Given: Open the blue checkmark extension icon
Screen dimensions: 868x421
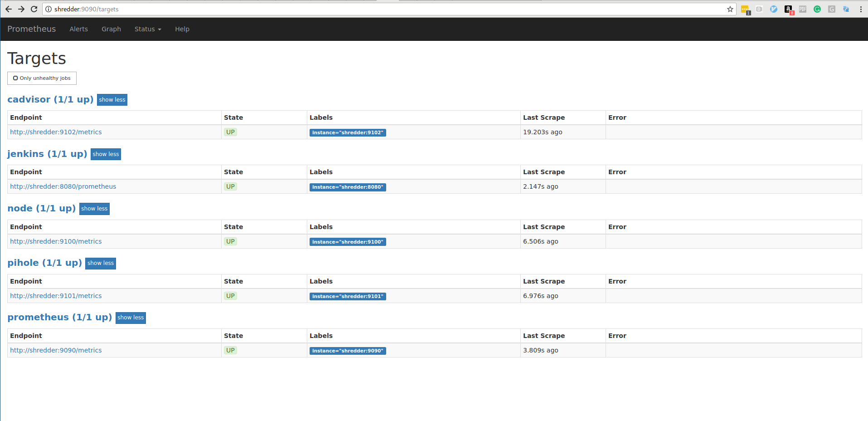Looking at the screenshot, I should (774, 9).
